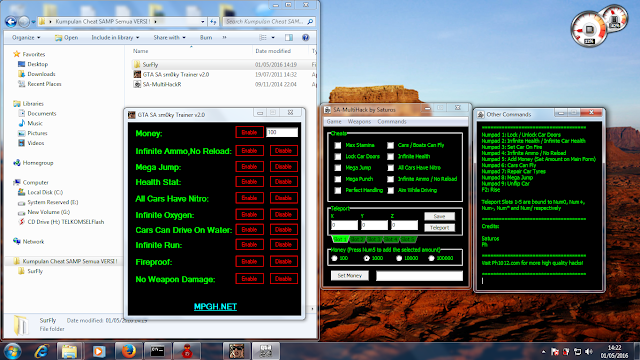The width and height of the screenshot is (640, 360).
Task: Click the CPU meter desktop gadget
Action: coord(589,30)
